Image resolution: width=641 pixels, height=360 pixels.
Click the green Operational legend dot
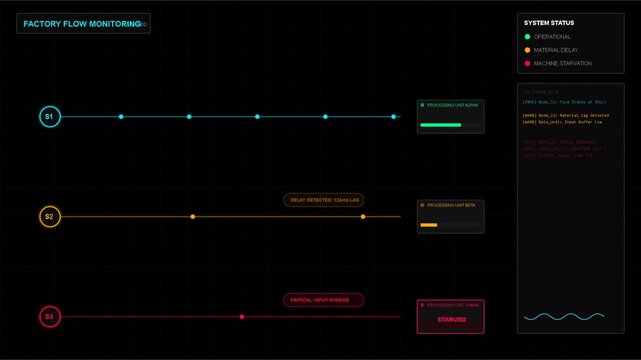click(x=527, y=37)
